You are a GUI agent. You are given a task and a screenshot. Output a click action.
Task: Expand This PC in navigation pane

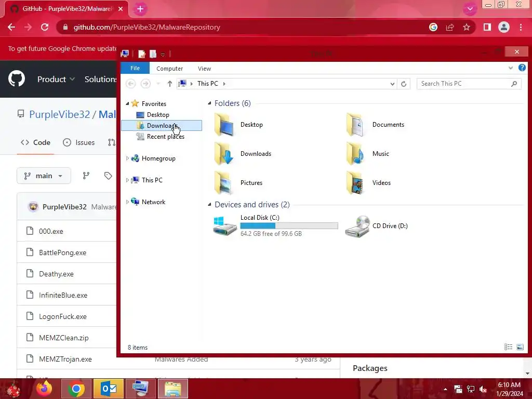(127, 180)
